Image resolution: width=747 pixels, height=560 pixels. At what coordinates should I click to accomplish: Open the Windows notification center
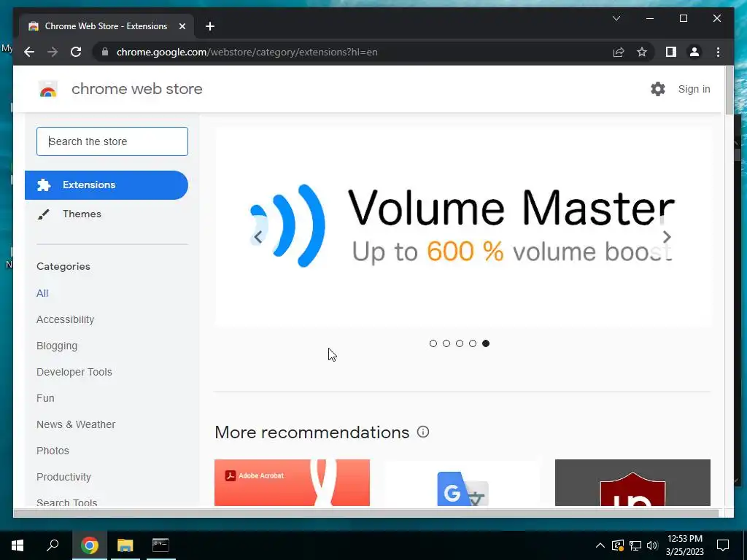pyautogui.click(x=723, y=545)
